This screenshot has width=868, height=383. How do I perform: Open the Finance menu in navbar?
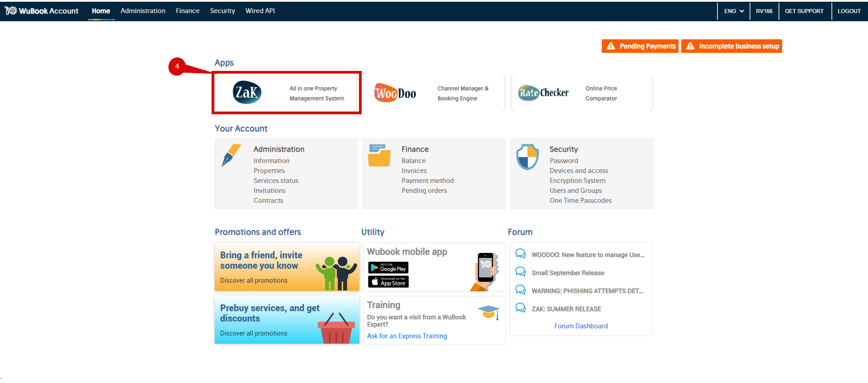[188, 11]
